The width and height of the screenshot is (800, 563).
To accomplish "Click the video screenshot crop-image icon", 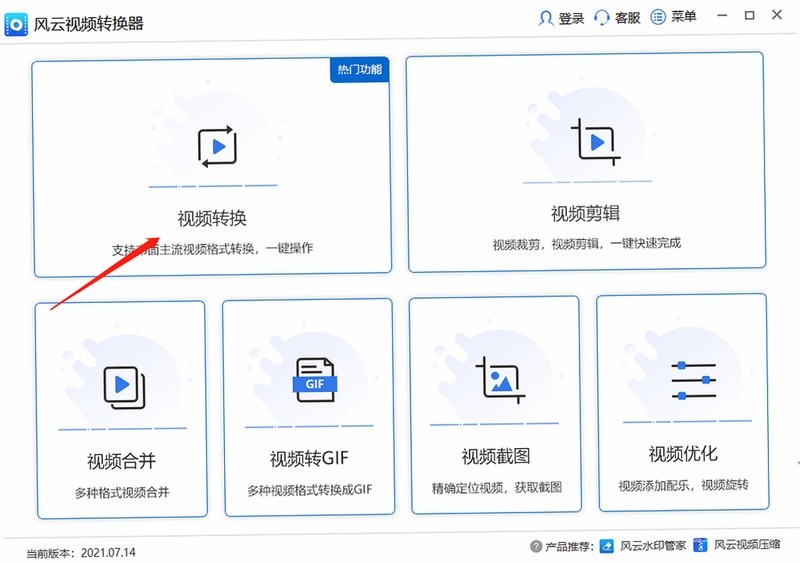I will point(501,380).
